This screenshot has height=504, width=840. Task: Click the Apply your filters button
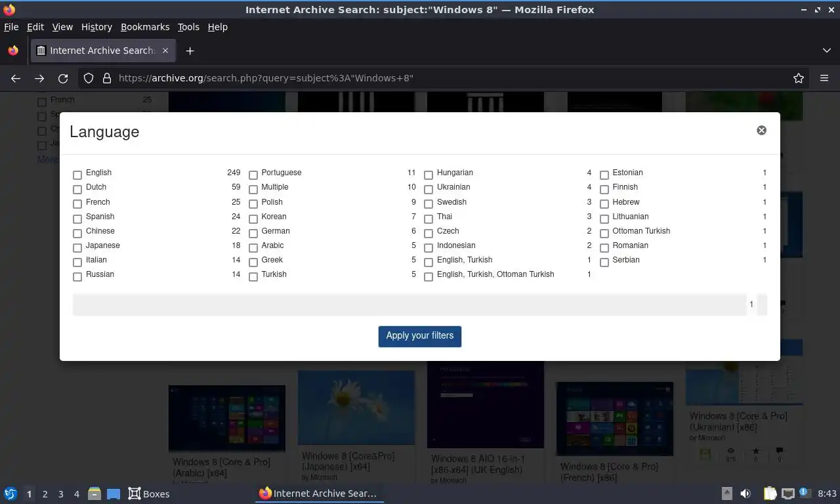pyautogui.click(x=420, y=336)
